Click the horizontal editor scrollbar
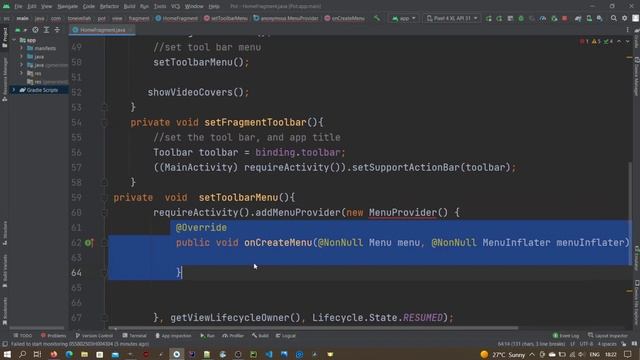The height and width of the screenshot is (360, 640). click(313, 328)
